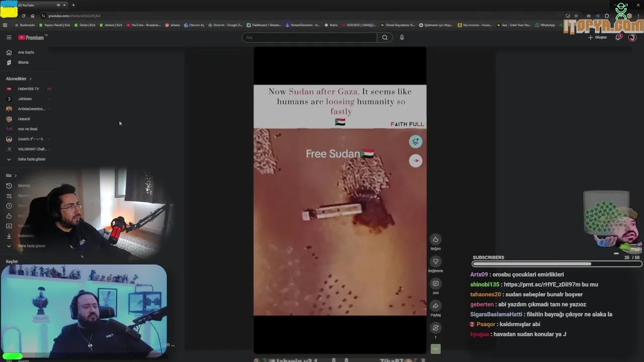Viewport: 644px width, 362px height.
Task: Open Habertürk TV subscription
Action: click(28, 89)
